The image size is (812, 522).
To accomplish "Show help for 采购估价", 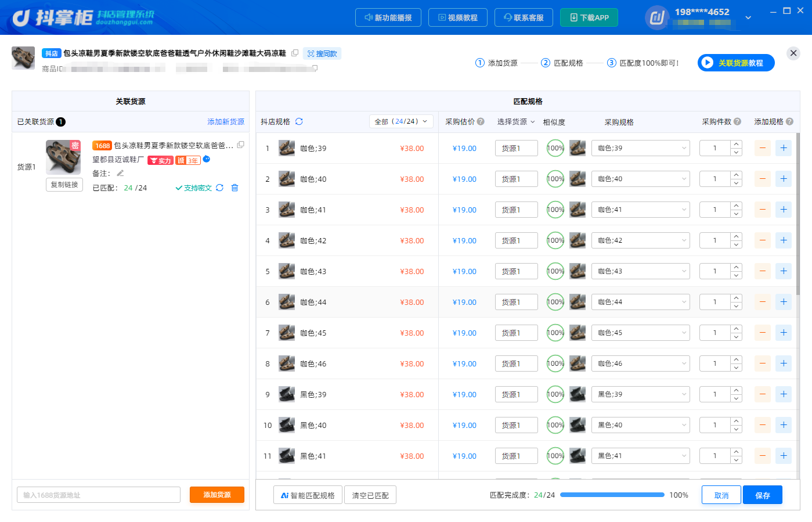I will [x=481, y=121].
